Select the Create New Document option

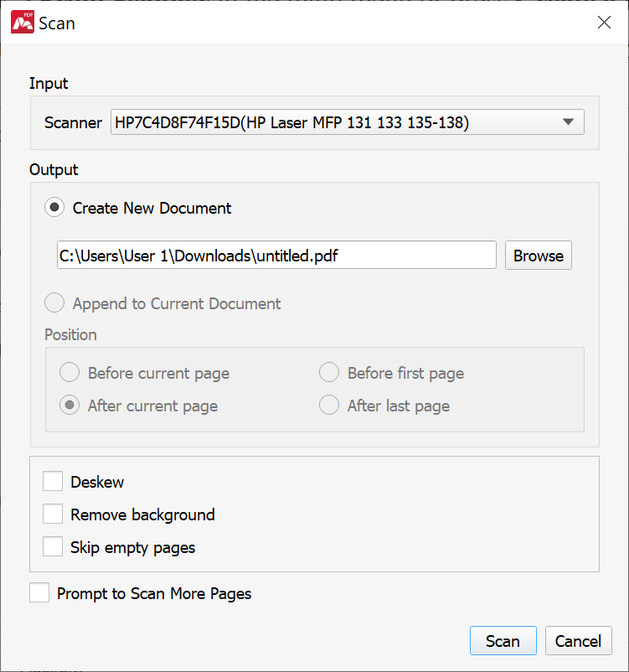tap(54, 207)
